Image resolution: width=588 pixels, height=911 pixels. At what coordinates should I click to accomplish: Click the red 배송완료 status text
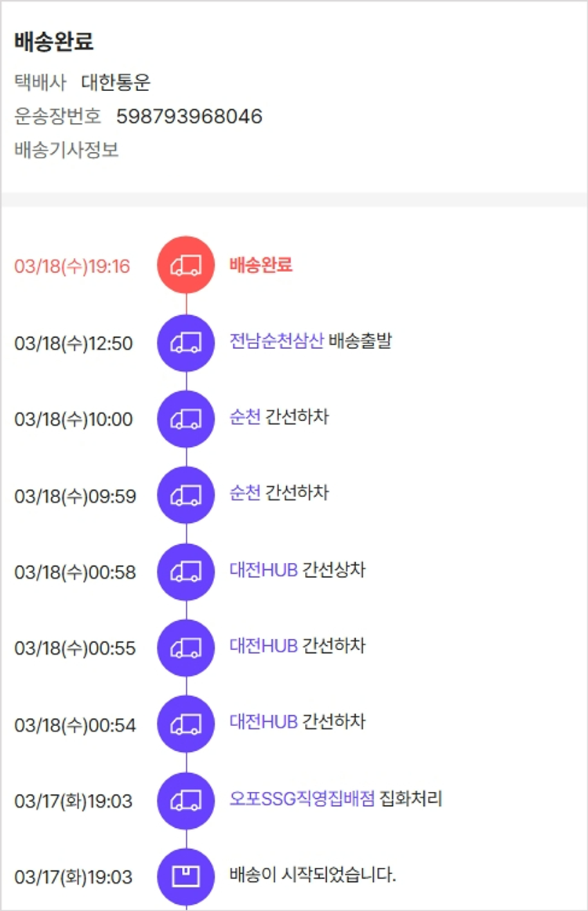coord(260,264)
